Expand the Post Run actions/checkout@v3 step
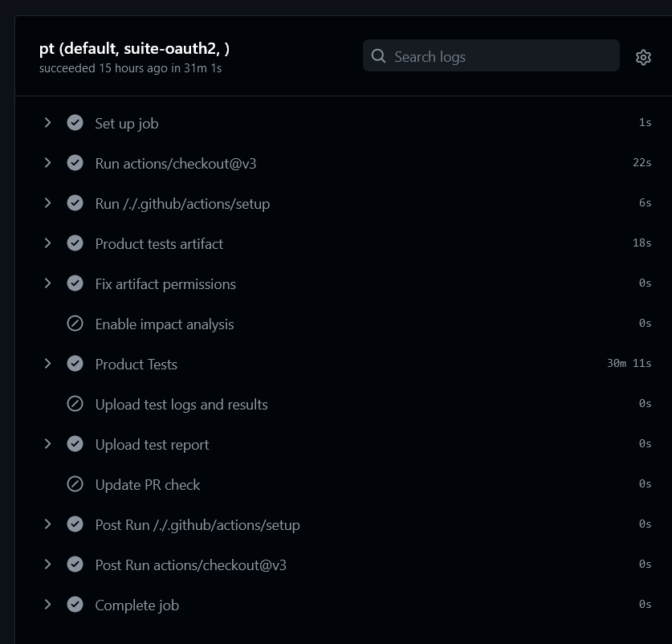 (47, 565)
